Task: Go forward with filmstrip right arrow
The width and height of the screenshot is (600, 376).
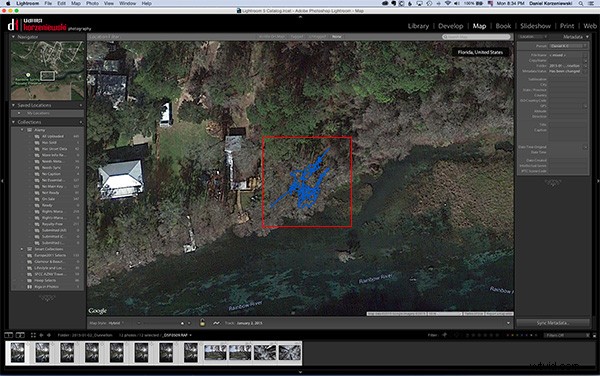Action: [49, 335]
